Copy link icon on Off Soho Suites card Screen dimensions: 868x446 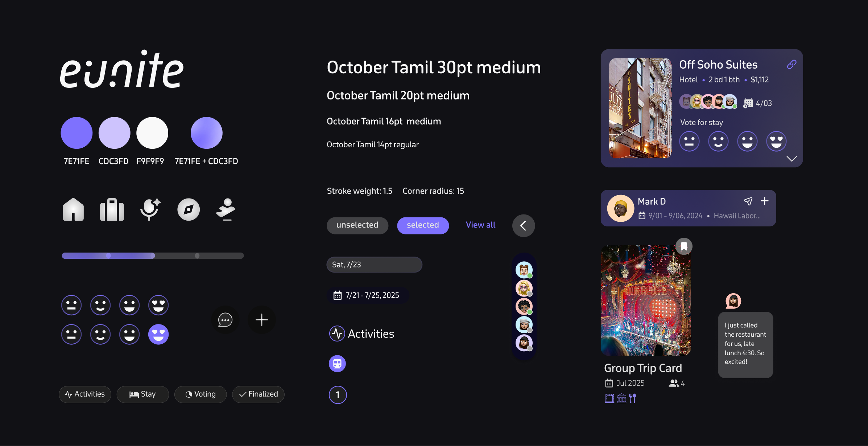pyautogui.click(x=791, y=65)
